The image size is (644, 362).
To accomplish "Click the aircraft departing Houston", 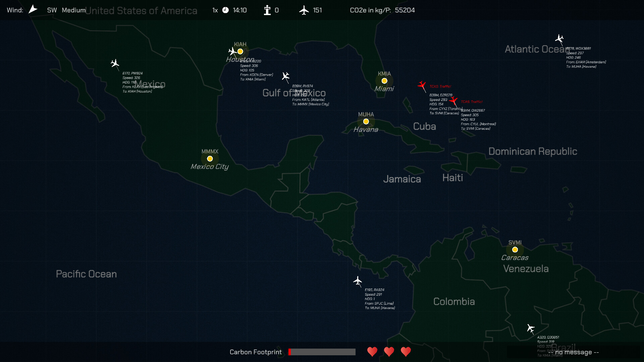I will [233, 51].
